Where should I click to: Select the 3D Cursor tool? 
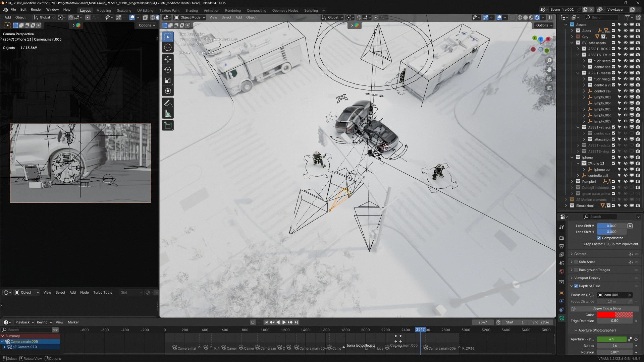[x=168, y=47]
